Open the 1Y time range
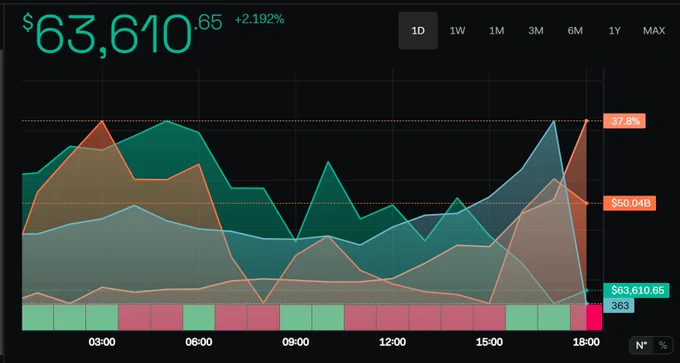Image resolution: width=680 pixels, height=363 pixels. tap(615, 30)
